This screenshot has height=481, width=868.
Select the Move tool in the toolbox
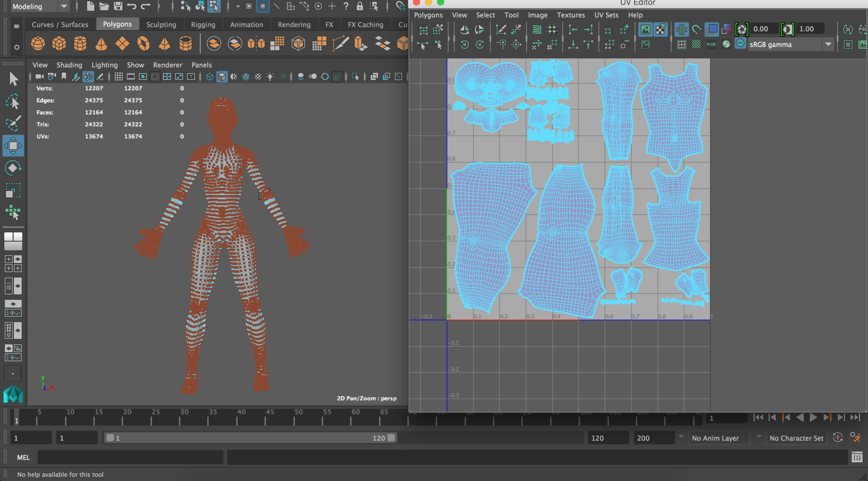[x=14, y=145]
